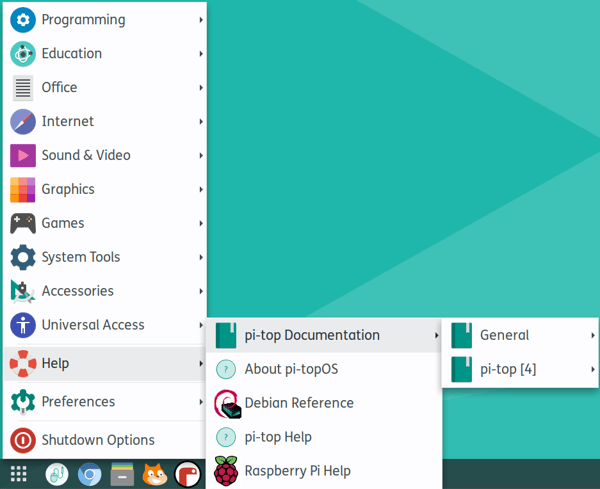
Task: Click the Education atom icon
Action: 23,54
